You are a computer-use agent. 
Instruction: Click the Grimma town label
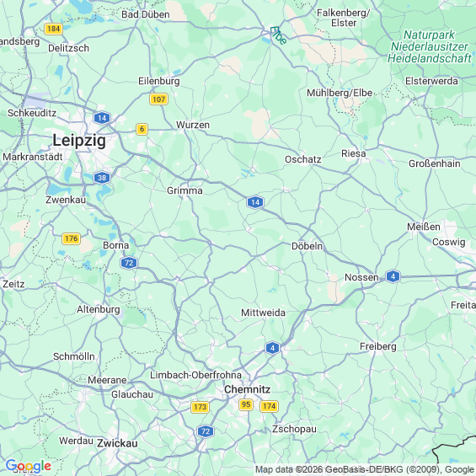pyautogui.click(x=185, y=190)
